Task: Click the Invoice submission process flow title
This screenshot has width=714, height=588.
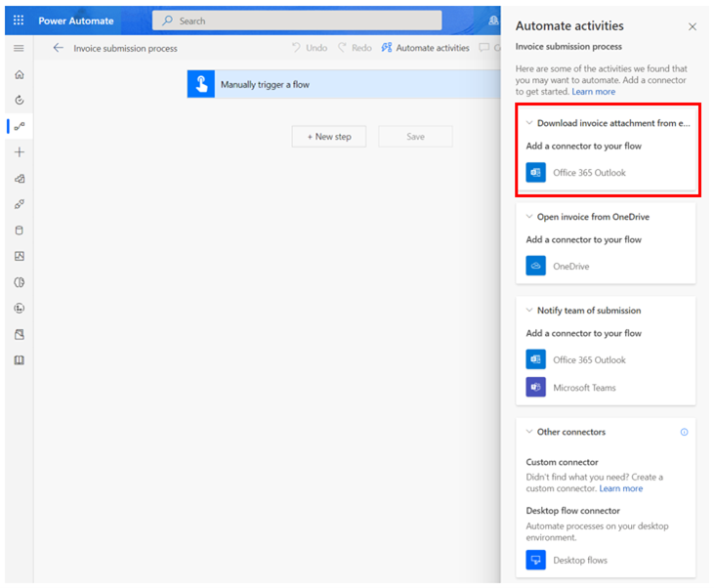Action: tap(125, 48)
